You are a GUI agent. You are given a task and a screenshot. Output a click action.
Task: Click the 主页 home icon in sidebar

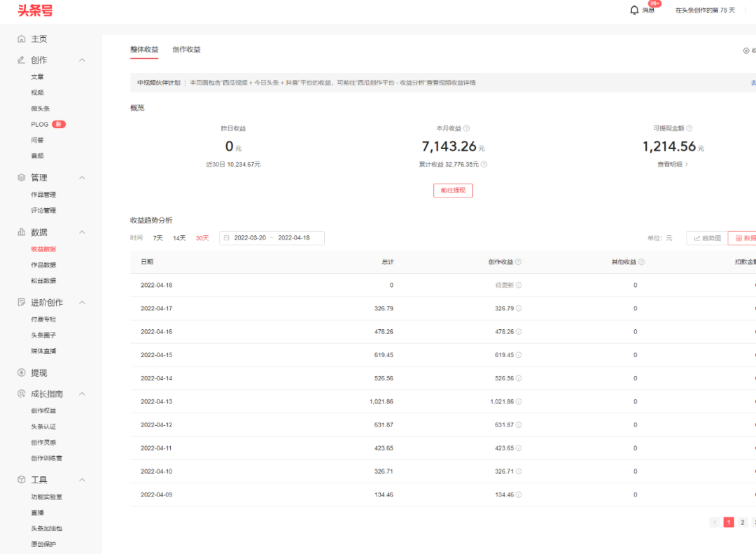tap(22, 39)
